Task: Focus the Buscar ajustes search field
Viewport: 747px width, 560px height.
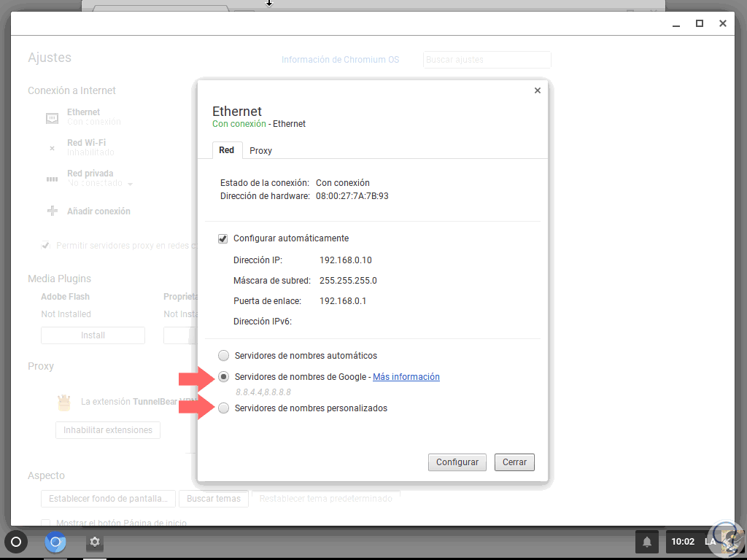Action: click(487, 60)
